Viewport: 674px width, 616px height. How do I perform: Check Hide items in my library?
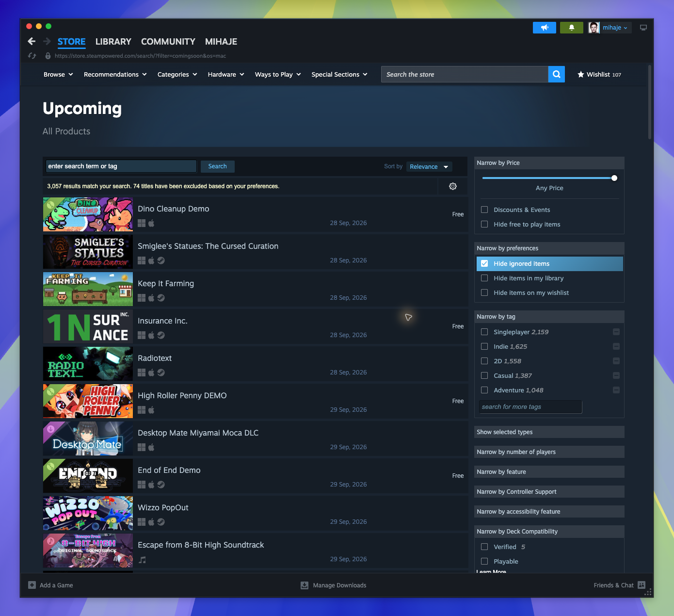484,278
